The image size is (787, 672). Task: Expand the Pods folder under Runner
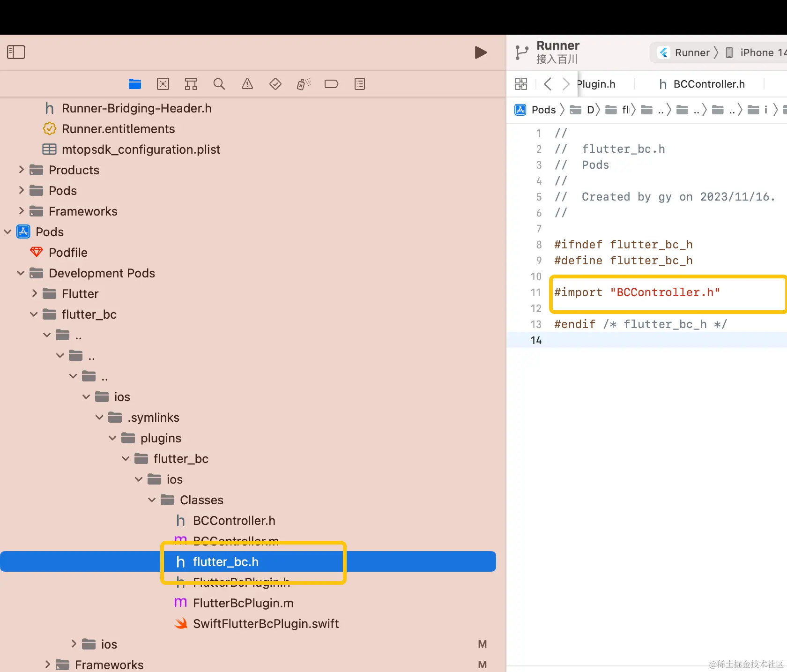(x=21, y=190)
